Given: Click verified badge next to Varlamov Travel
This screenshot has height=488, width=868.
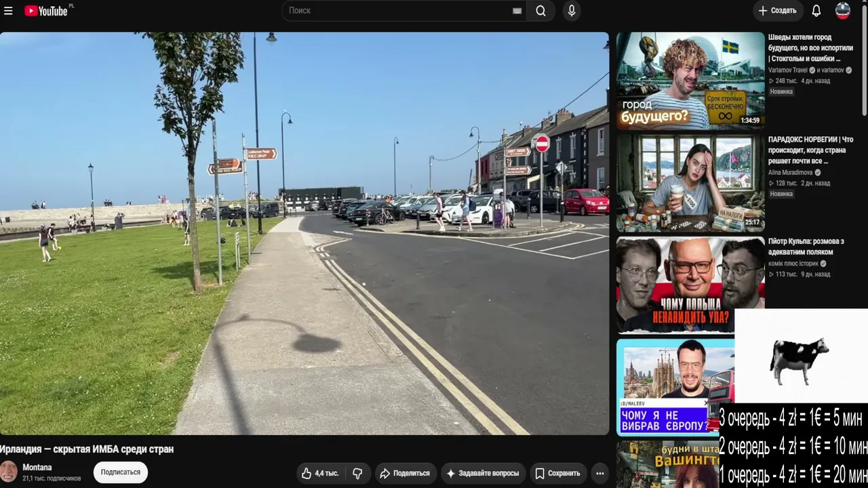Looking at the screenshot, I should click(x=812, y=70).
